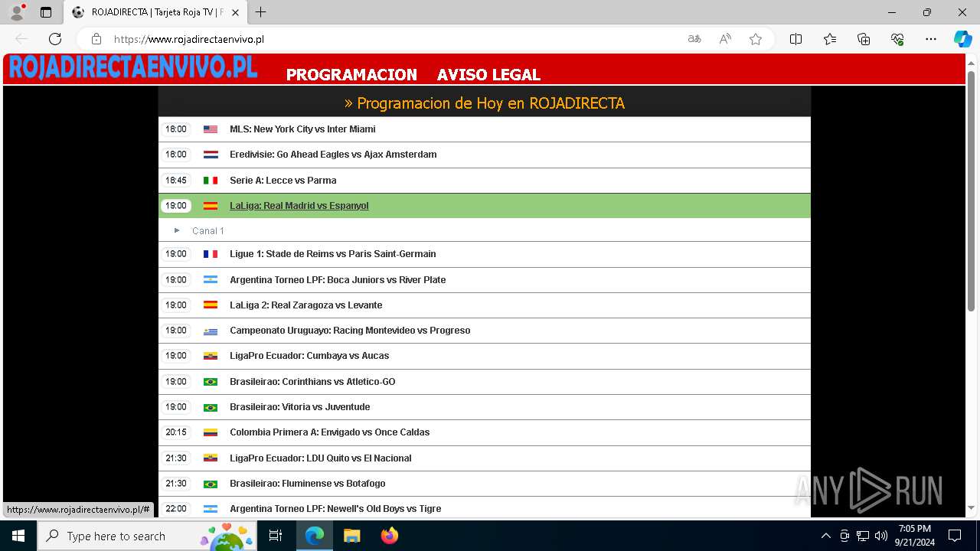Open a new browser tab

(x=261, y=12)
